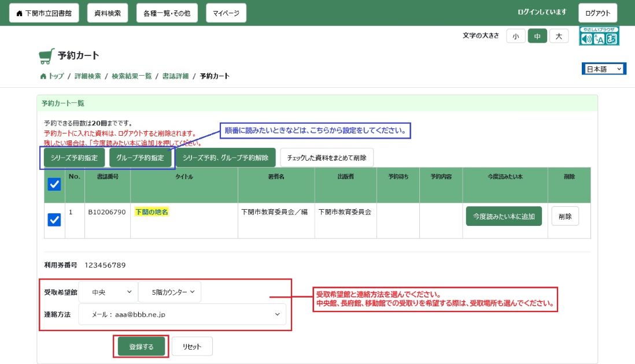Click the 登録する button
Viewport: 635px width, 364px height.
click(141, 347)
